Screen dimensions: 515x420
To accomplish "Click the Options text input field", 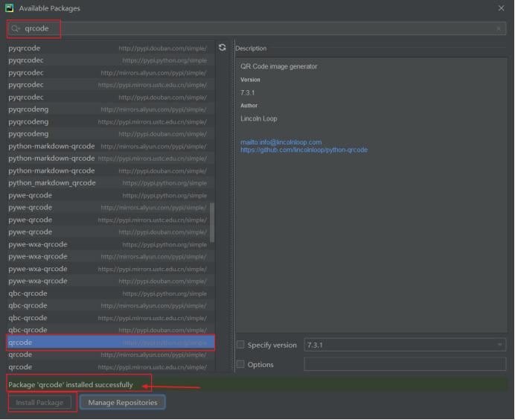I will coord(404,364).
